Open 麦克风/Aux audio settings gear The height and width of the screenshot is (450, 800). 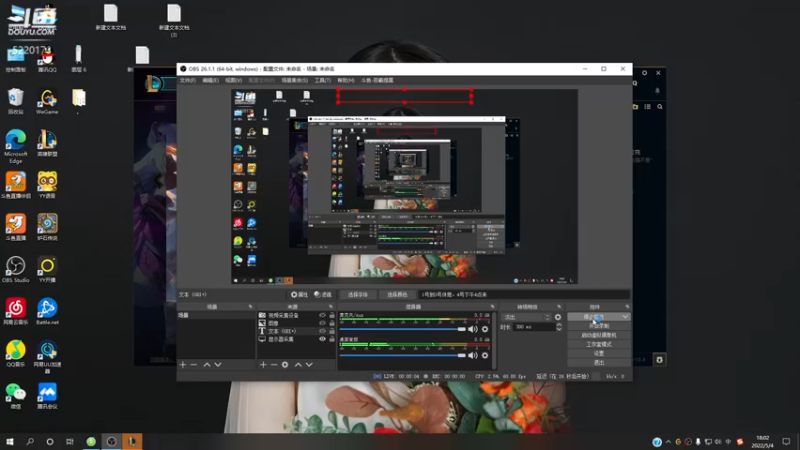[485, 329]
